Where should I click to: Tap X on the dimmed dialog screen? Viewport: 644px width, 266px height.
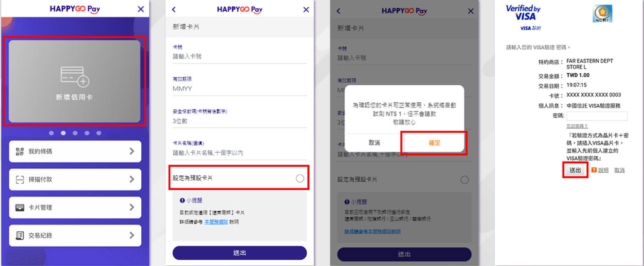pyautogui.click(x=471, y=11)
